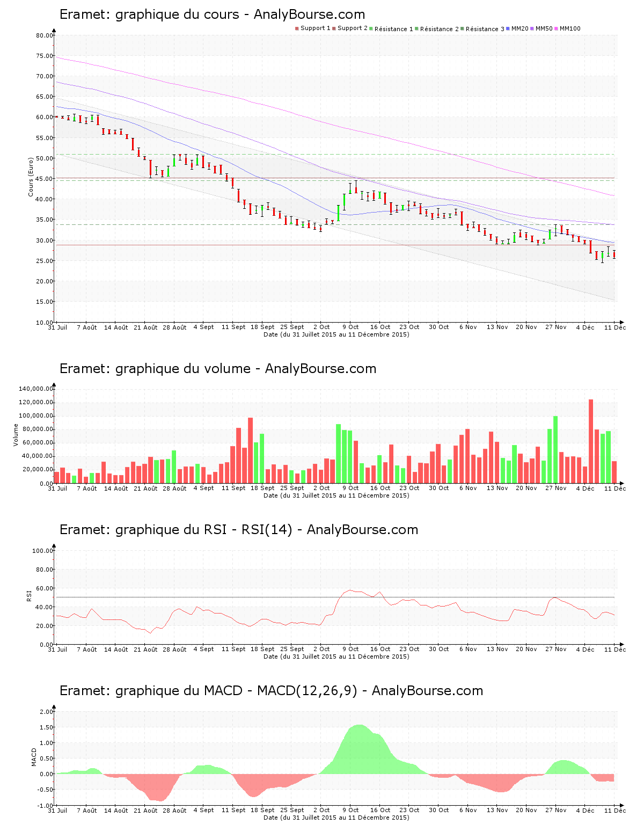Click the '75.00' price axis value
Screen dimensions: 644x832
pos(45,56)
